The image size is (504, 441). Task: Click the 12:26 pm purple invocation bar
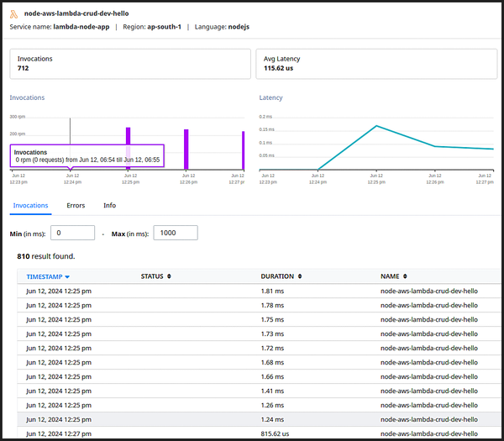point(186,150)
